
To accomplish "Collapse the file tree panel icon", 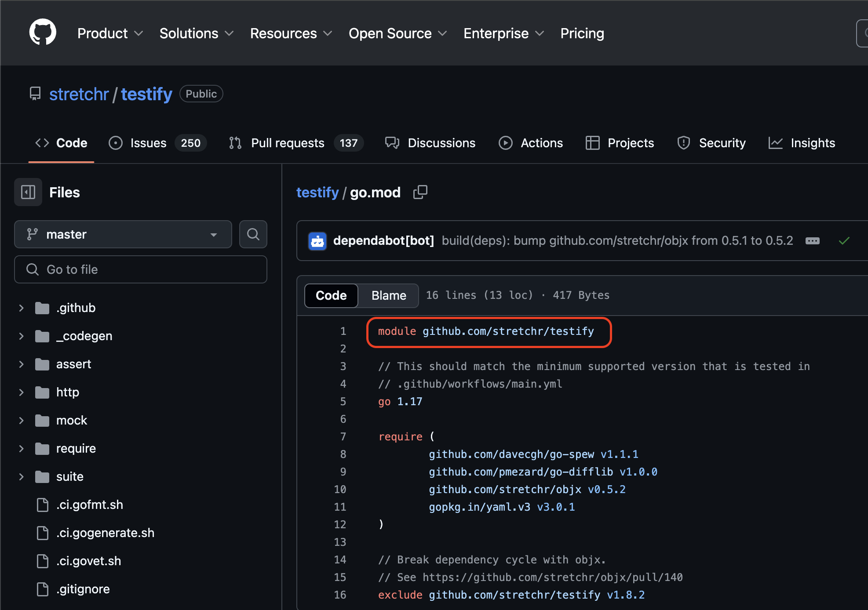I will click(x=28, y=192).
